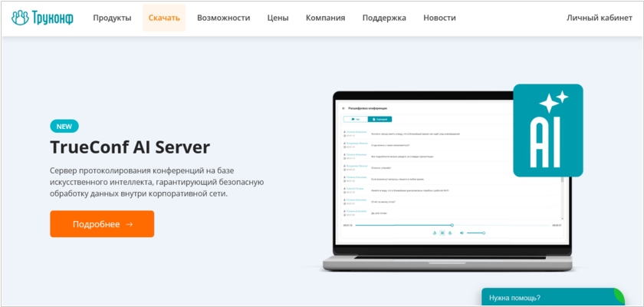Open the Скачать menu item
This screenshot has width=644, height=307.
pyautogui.click(x=164, y=18)
